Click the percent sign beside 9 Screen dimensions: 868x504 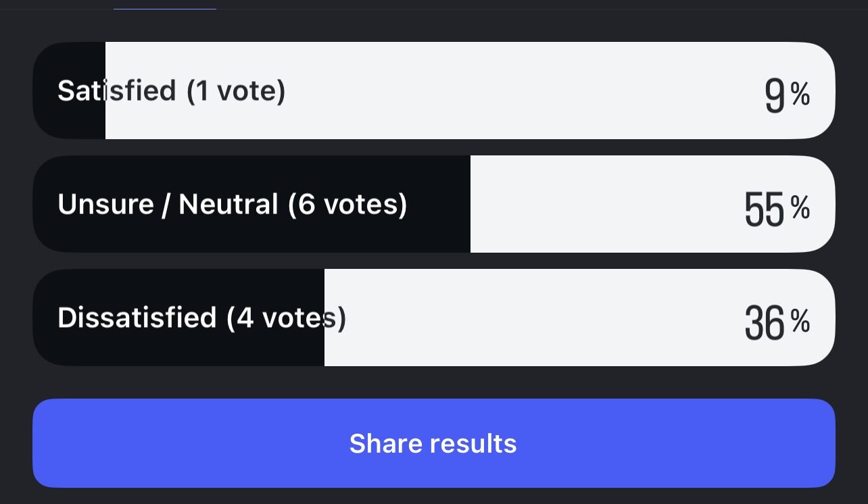pos(800,95)
